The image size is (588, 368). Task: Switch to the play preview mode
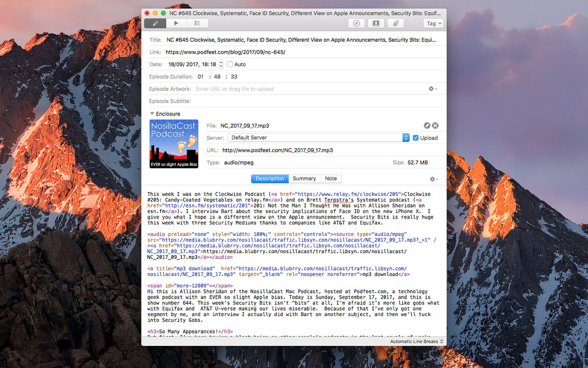(x=176, y=23)
